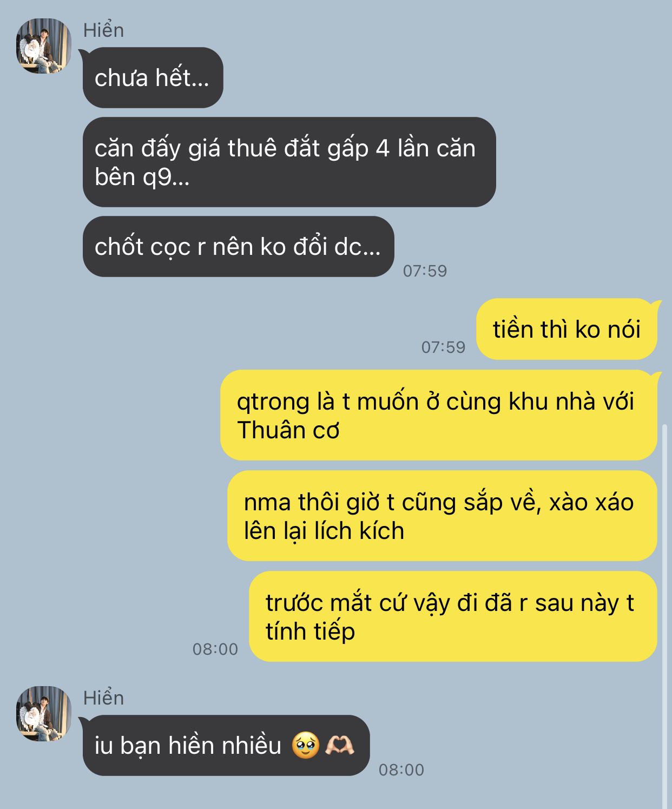The height and width of the screenshot is (809, 672).
Task: Click the heart hands emoji
Action: [339, 745]
